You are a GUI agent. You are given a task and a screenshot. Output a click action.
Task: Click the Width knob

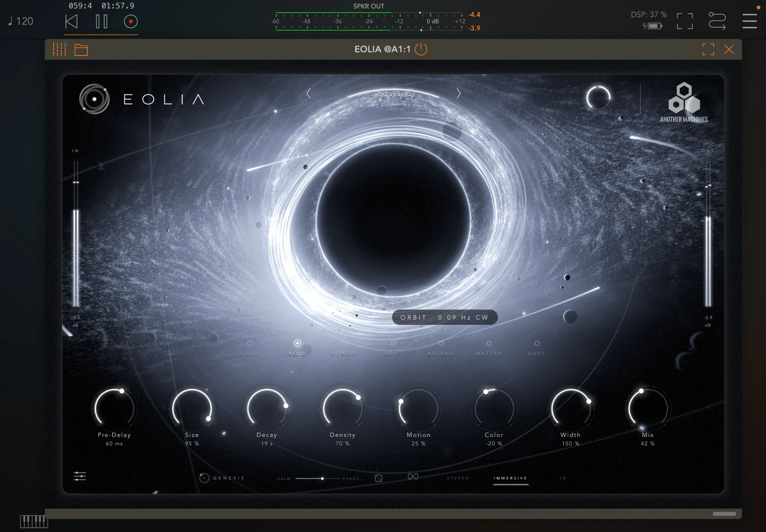point(571,408)
